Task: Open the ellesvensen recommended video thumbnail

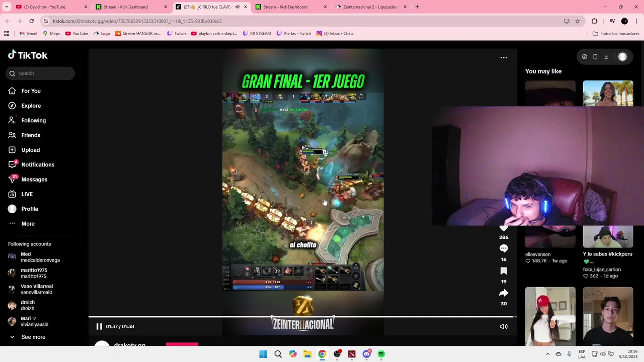Action: (550, 236)
